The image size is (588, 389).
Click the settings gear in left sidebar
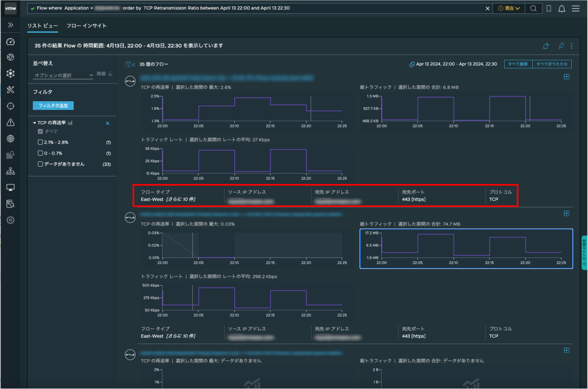tap(10, 220)
